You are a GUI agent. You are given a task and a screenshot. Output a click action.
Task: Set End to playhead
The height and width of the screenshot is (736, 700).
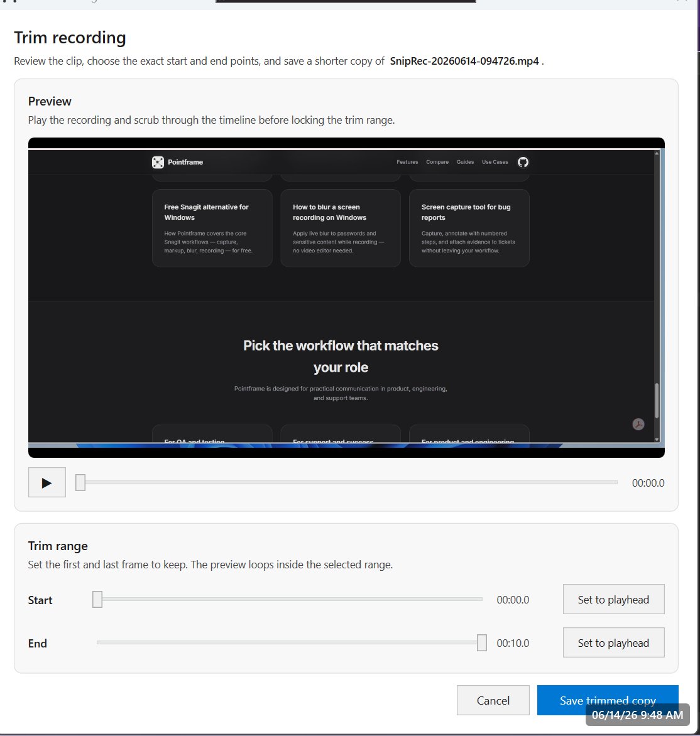point(613,642)
